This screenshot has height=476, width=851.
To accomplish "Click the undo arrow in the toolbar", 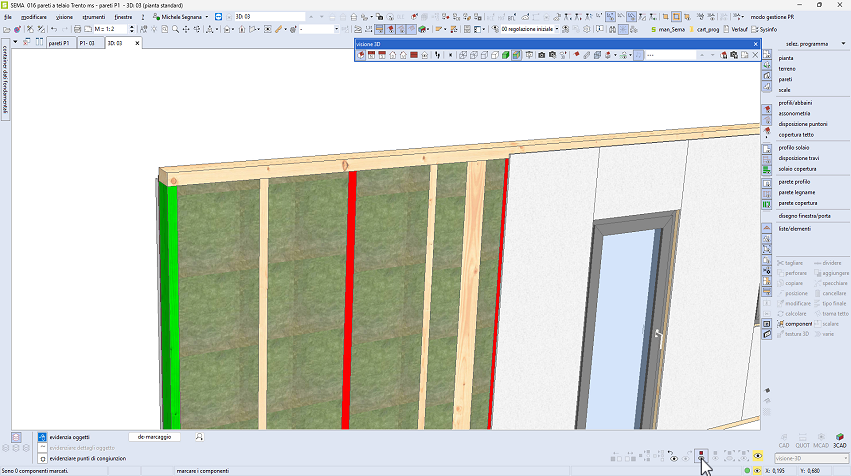I will click(x=52, y=30).
